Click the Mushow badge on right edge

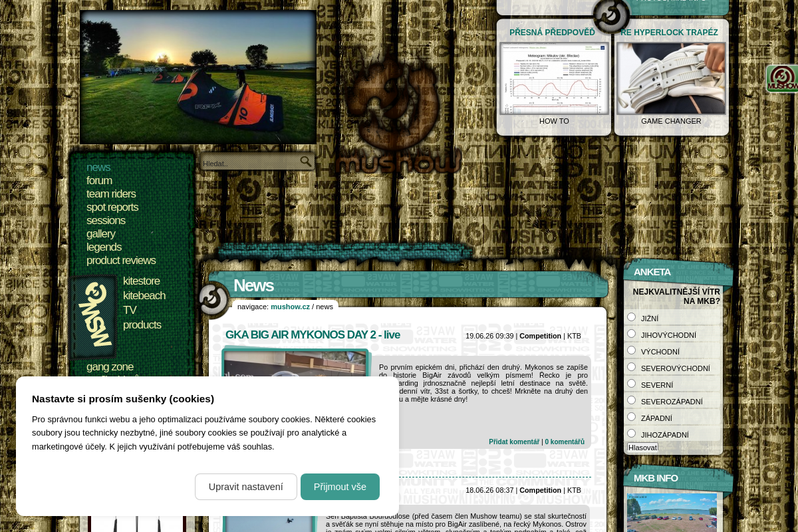click(x=782, y=78)
